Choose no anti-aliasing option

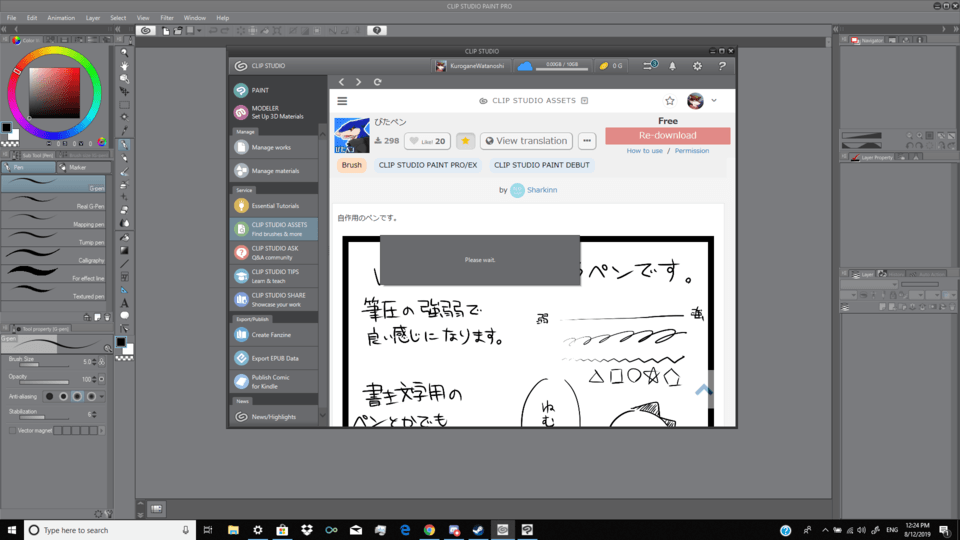[50, 397]
